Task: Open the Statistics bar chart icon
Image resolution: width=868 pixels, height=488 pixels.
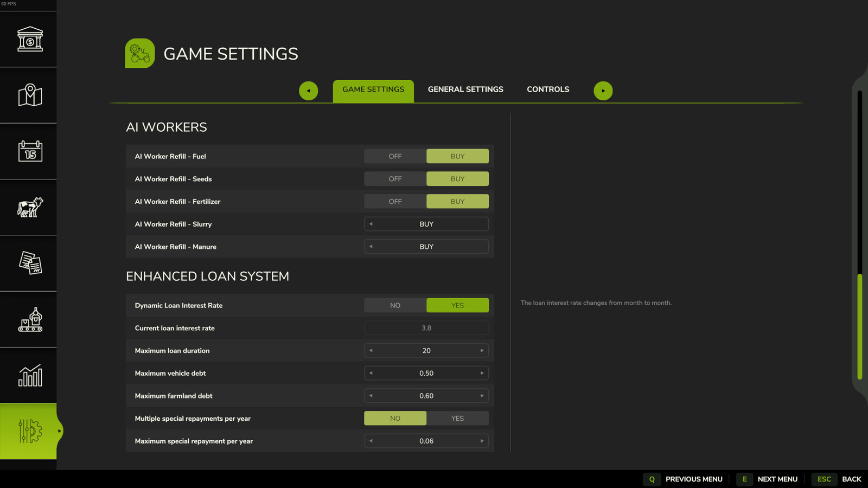Action: [29, 375]
